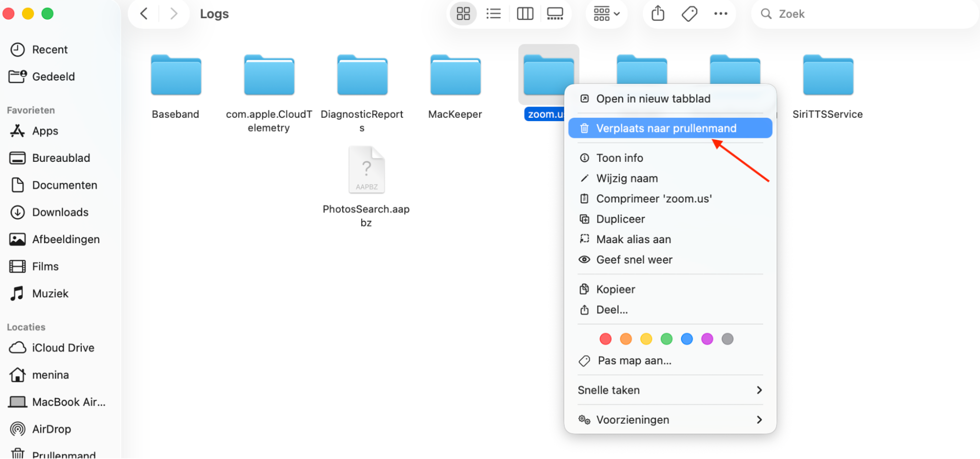Open the grouping options dropdown
The height and width of the screenshot is (459, 980).
click(606, 13)
